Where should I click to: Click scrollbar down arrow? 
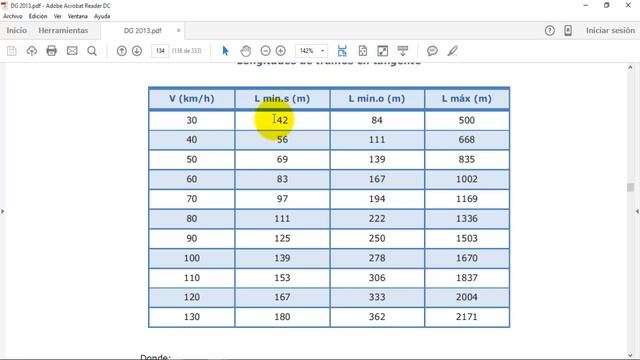point(630,355)
